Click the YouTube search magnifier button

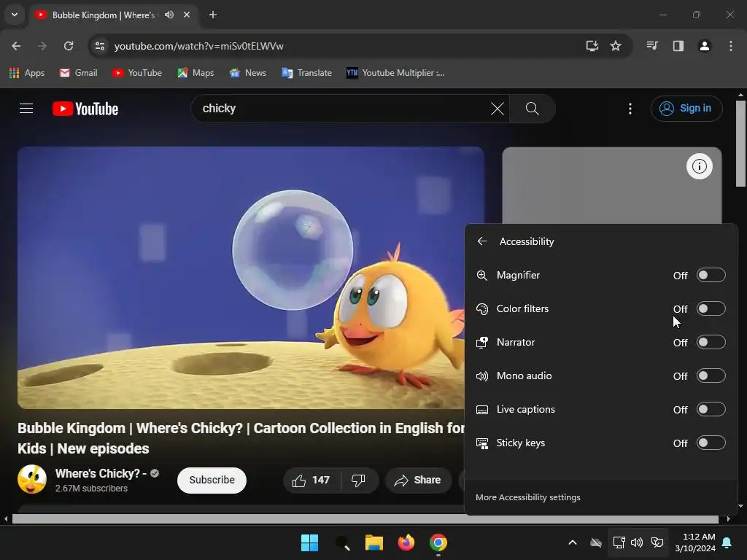point(532,109)
